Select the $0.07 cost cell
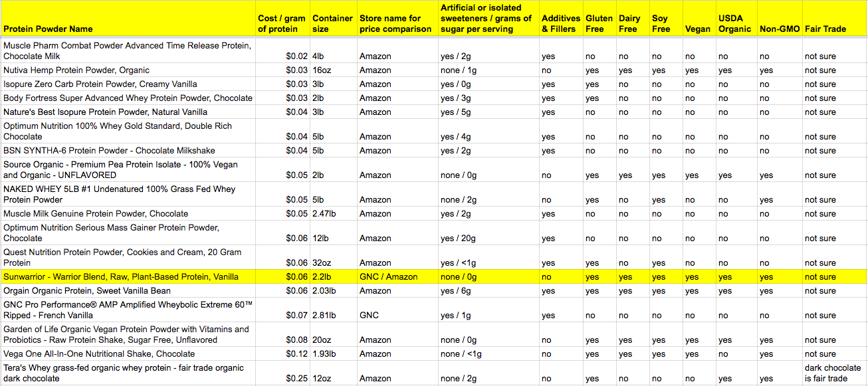Image resolution: width=868 pixels, height=386 pixels. coord(282,310)
